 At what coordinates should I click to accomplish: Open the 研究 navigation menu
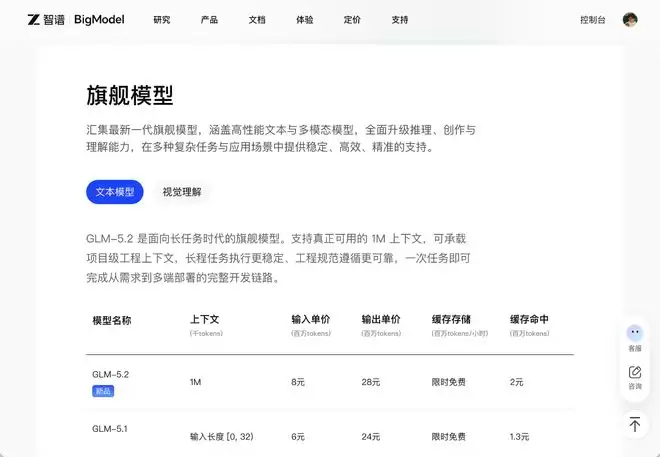(162, 20)
